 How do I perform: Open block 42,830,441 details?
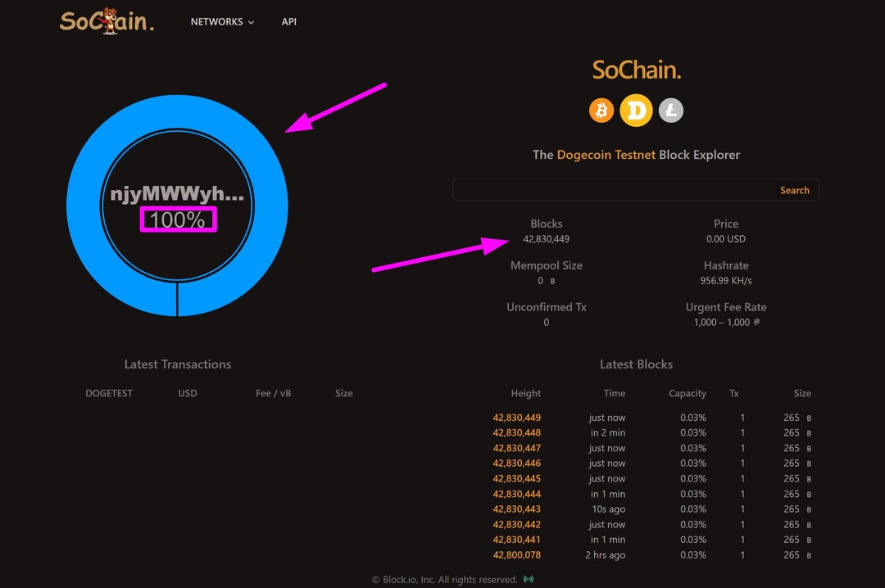pos(516,540)
